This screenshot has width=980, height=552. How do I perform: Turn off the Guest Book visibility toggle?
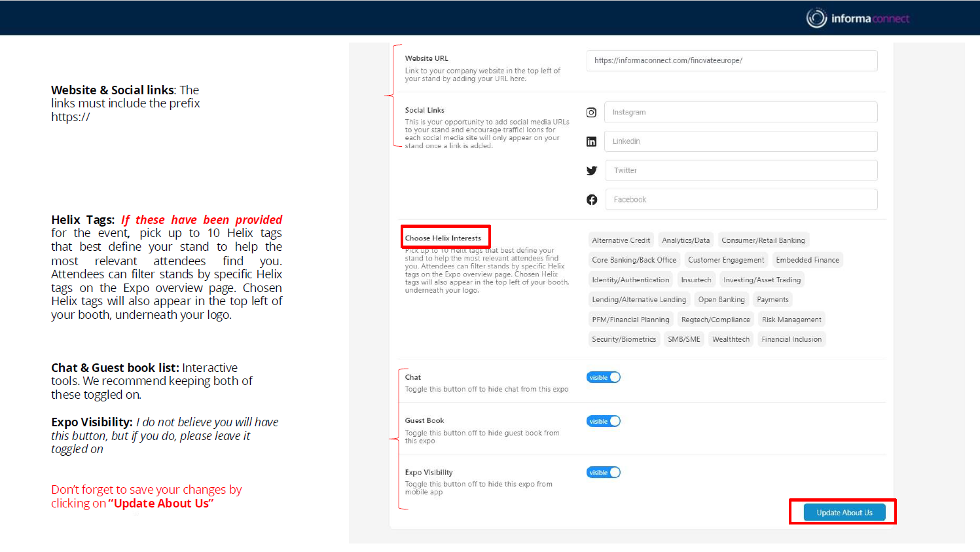point(603,421)
